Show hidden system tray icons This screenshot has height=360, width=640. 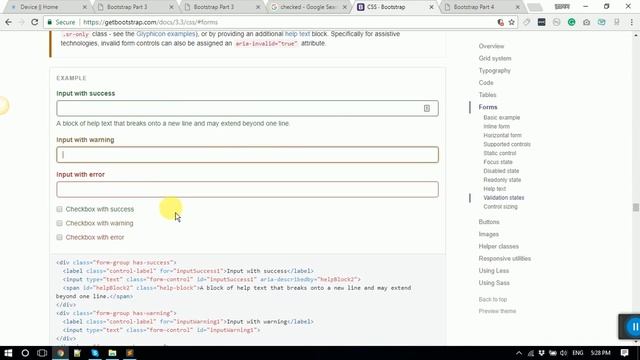[x=519, y=353]
